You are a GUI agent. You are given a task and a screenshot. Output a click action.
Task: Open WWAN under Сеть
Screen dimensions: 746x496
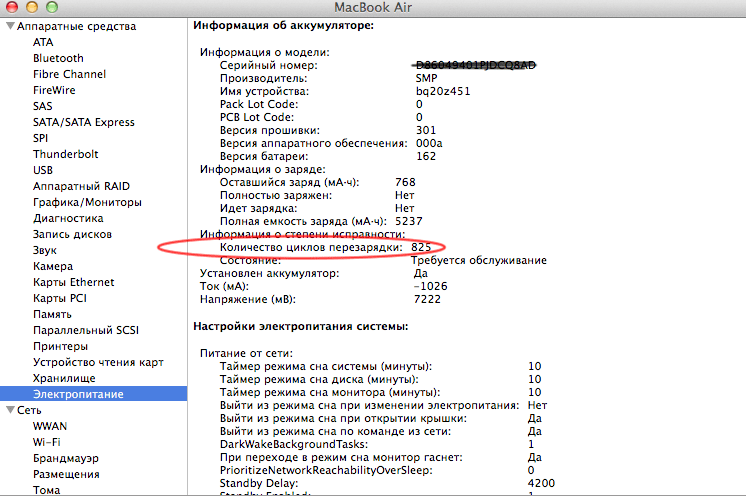[50, 426]
